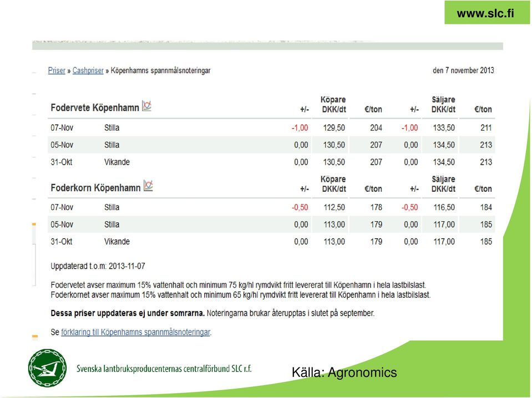The image size is (532, 398).
Task: Click Fodervete 31-Okt Vikande status
Action: 117,162
